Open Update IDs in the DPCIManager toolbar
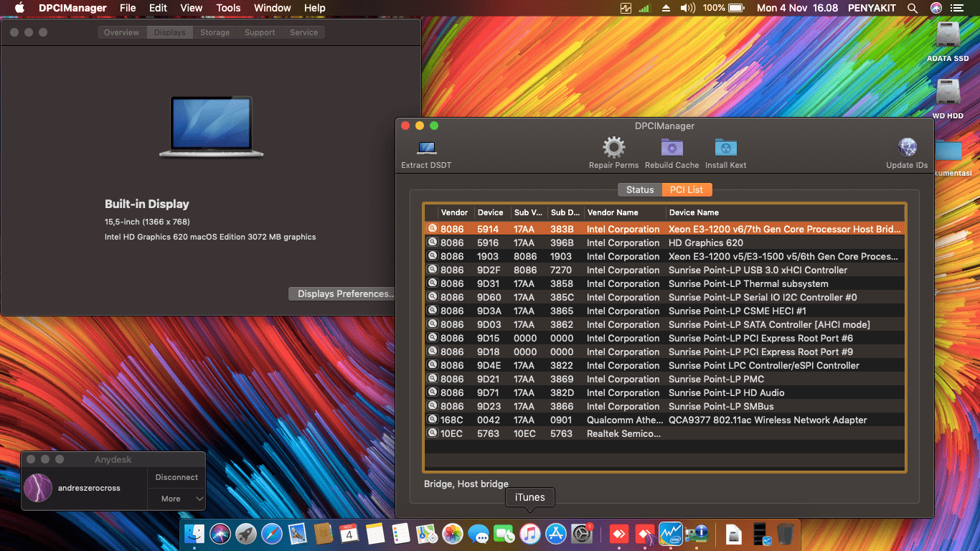Image resolution: width=980 pixels, height=551 pixels. 906,147
